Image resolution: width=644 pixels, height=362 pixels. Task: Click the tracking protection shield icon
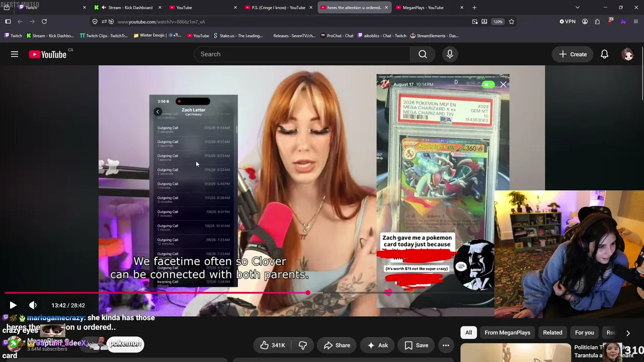click(95, 22)
